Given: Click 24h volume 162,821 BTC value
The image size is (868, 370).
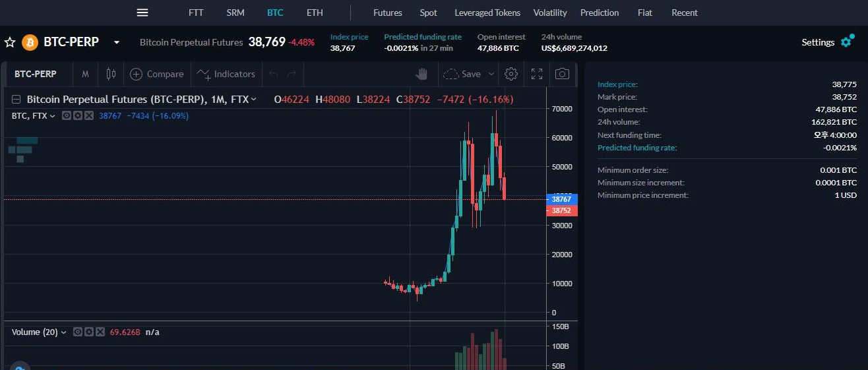Looking at the screenshot, I should point(834,122).
